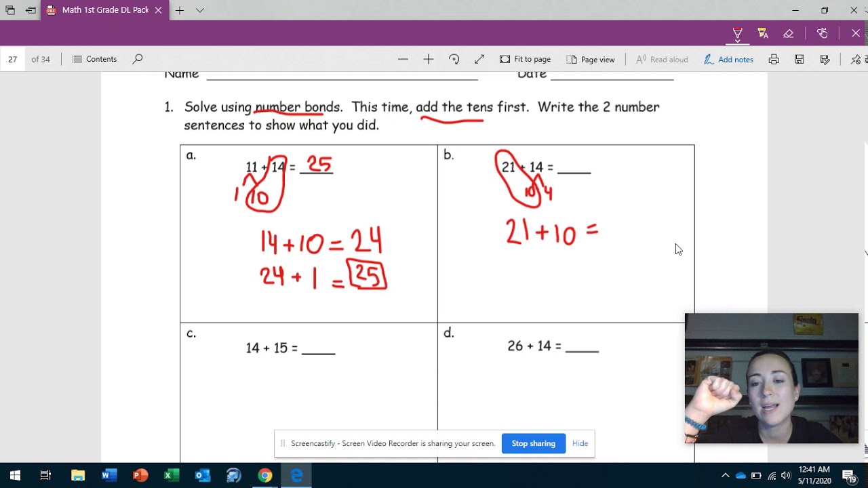Open Task View on taskbar
868x488 pixels.
(x=45, y=475)
